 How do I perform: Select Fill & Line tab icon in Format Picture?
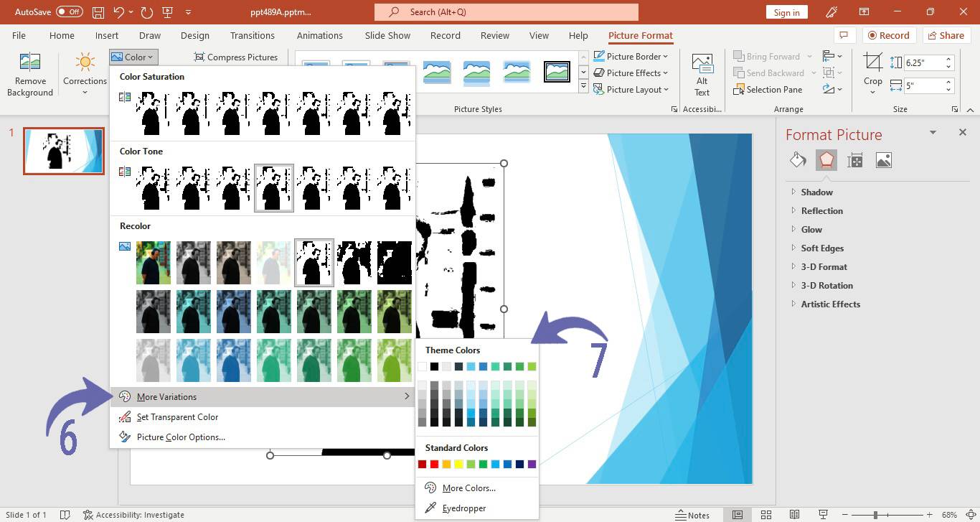[x=798, y=160]
